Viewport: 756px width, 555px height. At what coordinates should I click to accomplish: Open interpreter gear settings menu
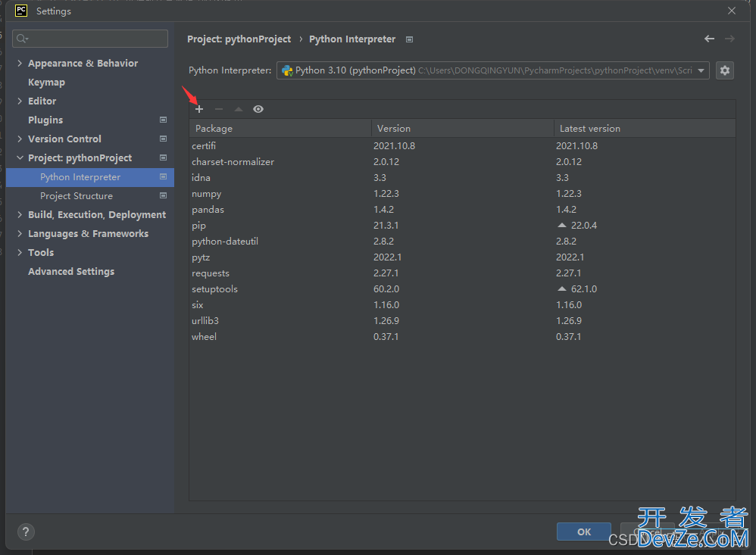pyautogui.click(x=725, y=70)
